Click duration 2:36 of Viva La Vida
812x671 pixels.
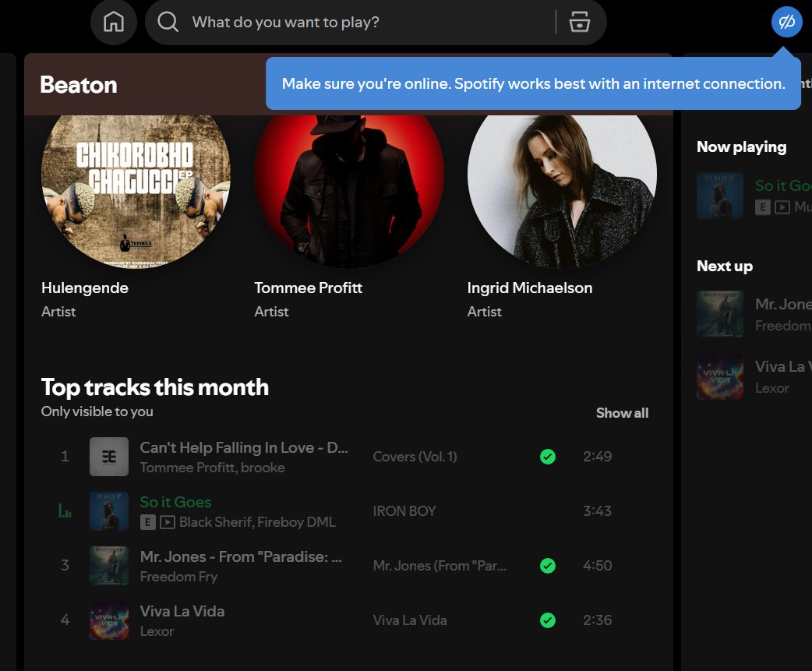click(x=597, y=620)
